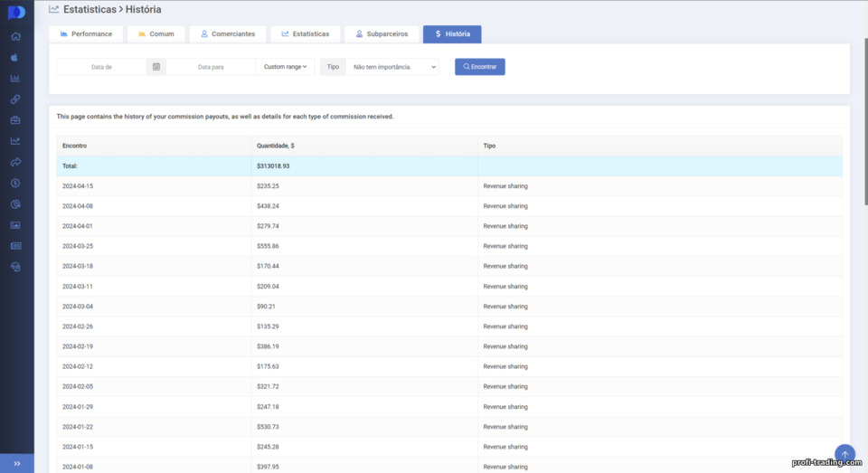Open the bar chart sidebar icon

15,79
